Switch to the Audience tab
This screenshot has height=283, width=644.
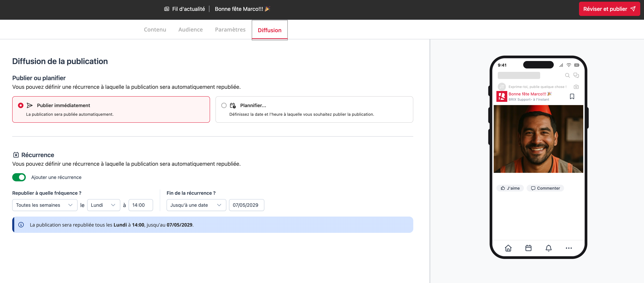pyautogui.click(x=191, y=30)
